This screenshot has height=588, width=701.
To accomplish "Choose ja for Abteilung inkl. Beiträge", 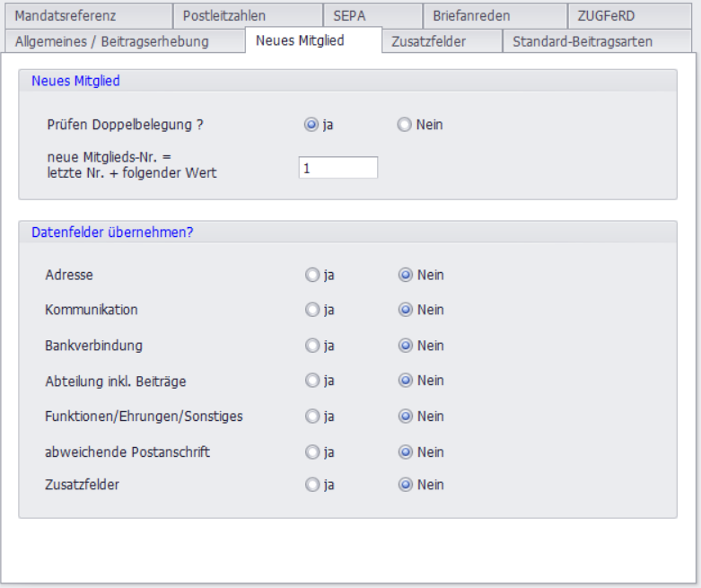I will [x=311, y=381].
